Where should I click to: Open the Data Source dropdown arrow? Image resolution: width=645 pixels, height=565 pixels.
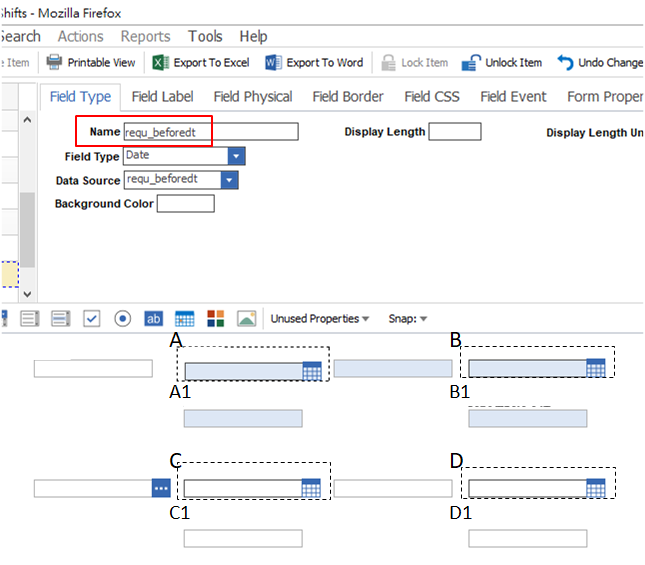click(x=230, y=180)
